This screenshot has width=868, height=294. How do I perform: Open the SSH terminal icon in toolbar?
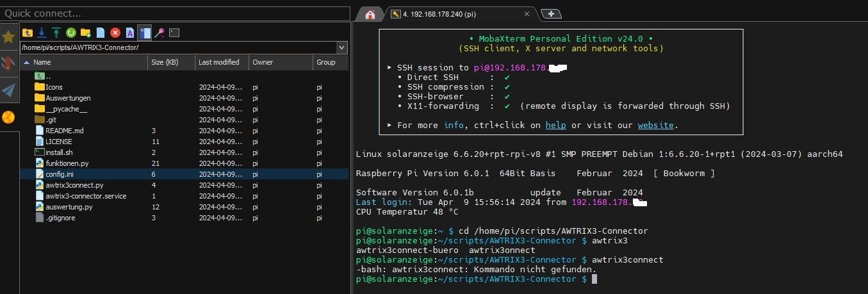[x=174, y=32]
